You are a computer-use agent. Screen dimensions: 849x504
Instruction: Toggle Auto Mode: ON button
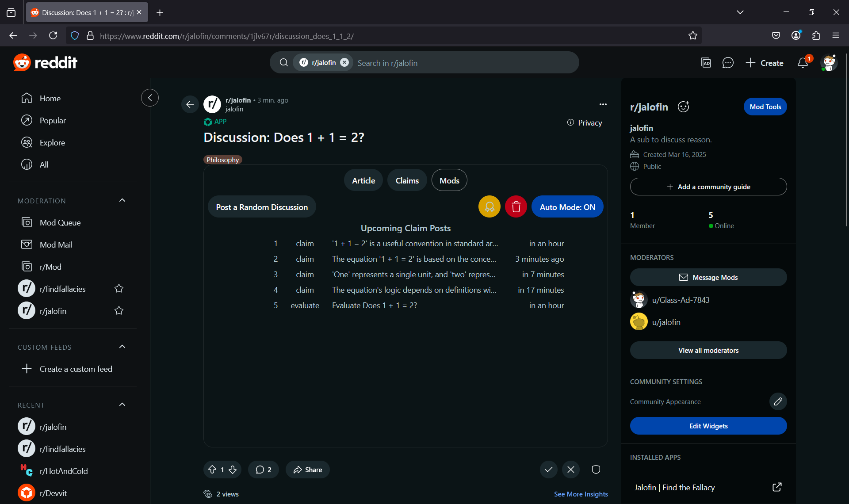(567, 207)
